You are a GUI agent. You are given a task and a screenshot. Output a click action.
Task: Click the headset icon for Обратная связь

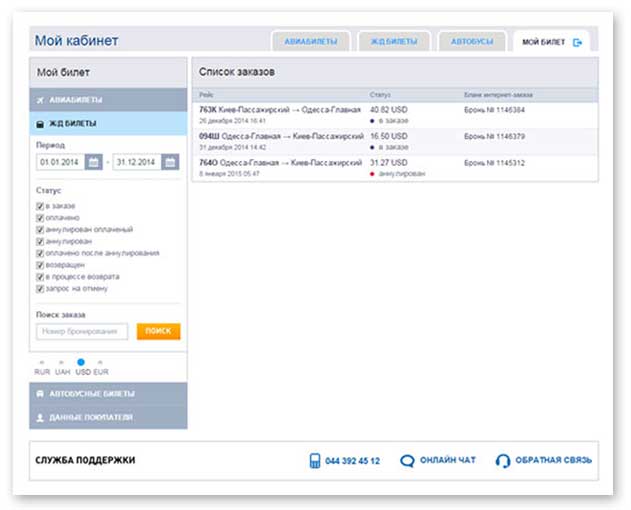tap(503, 461)
